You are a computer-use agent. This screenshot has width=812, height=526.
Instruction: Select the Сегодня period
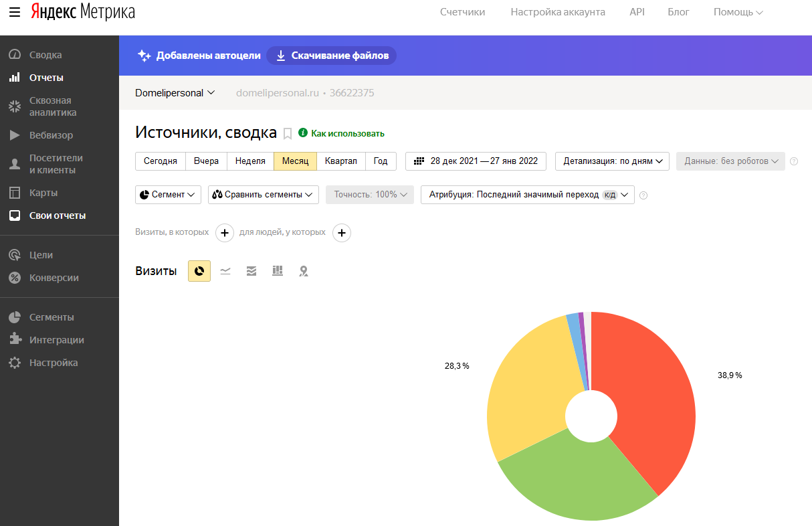[x=161, y=161]
